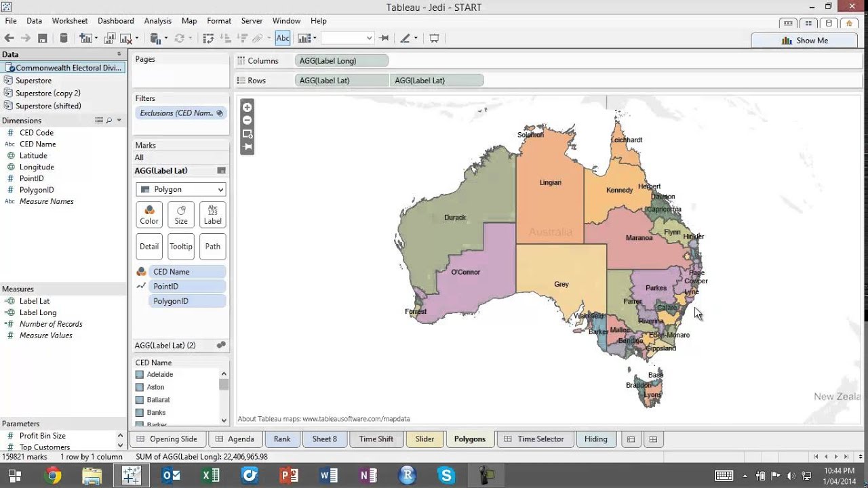This screenshot has height=488, width=868.
Task: Open the Map menu
Action: point(189,21)
